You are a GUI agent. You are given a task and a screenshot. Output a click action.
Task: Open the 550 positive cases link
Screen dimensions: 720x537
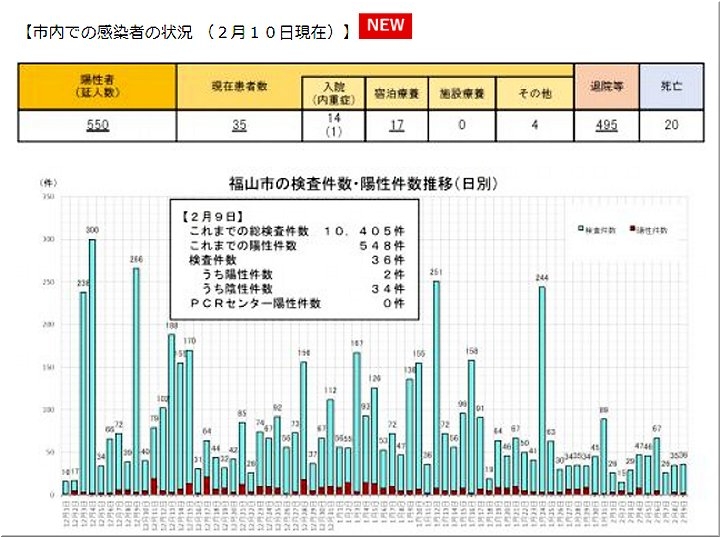[98, 125]
